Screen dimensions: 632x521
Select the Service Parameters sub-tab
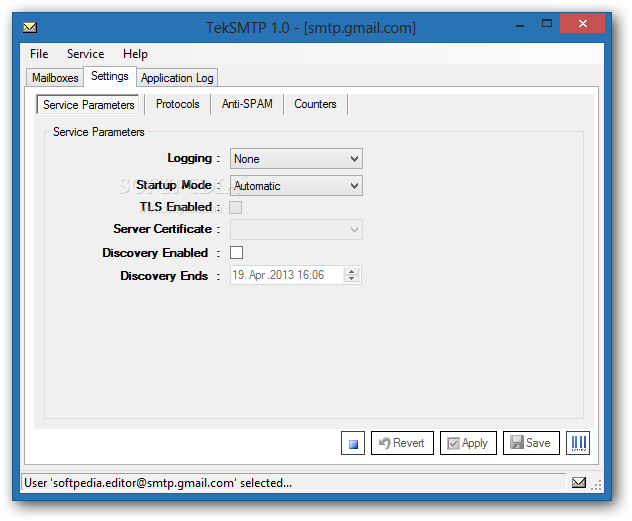click(x=88, y=105)
